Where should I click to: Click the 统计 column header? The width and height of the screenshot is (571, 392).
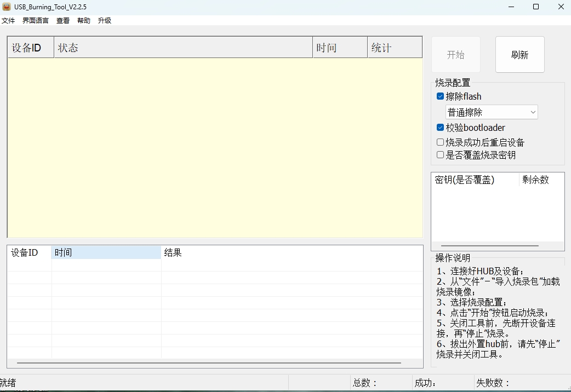[x=395, y=48]
